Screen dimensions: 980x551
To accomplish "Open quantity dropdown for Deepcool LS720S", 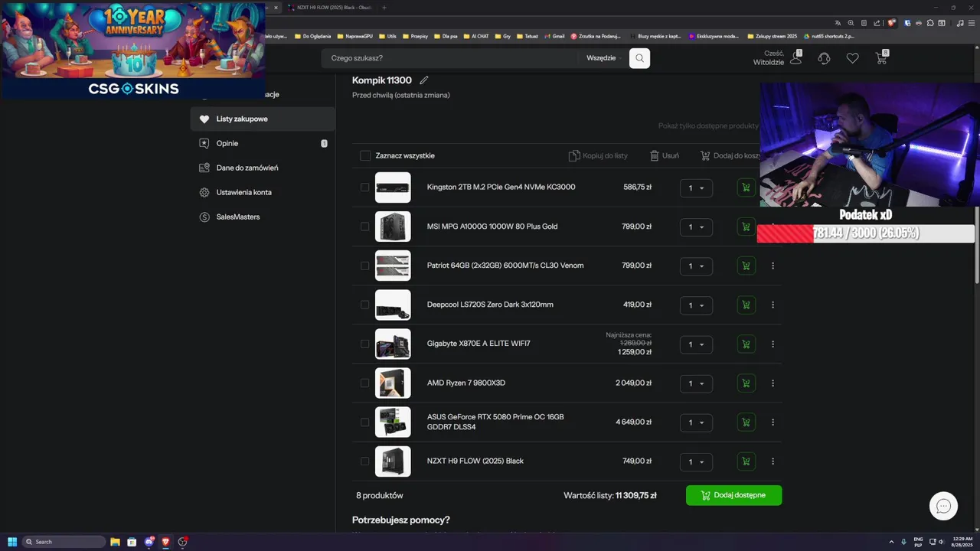I will point(696,305).
